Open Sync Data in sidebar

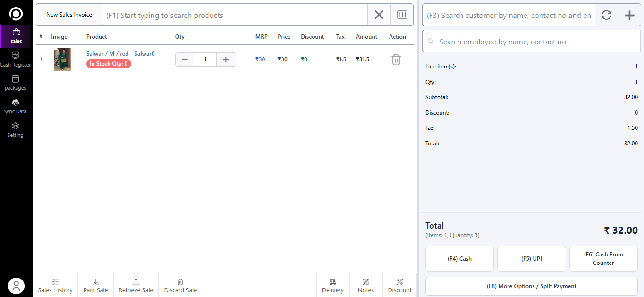coord(16,107)
